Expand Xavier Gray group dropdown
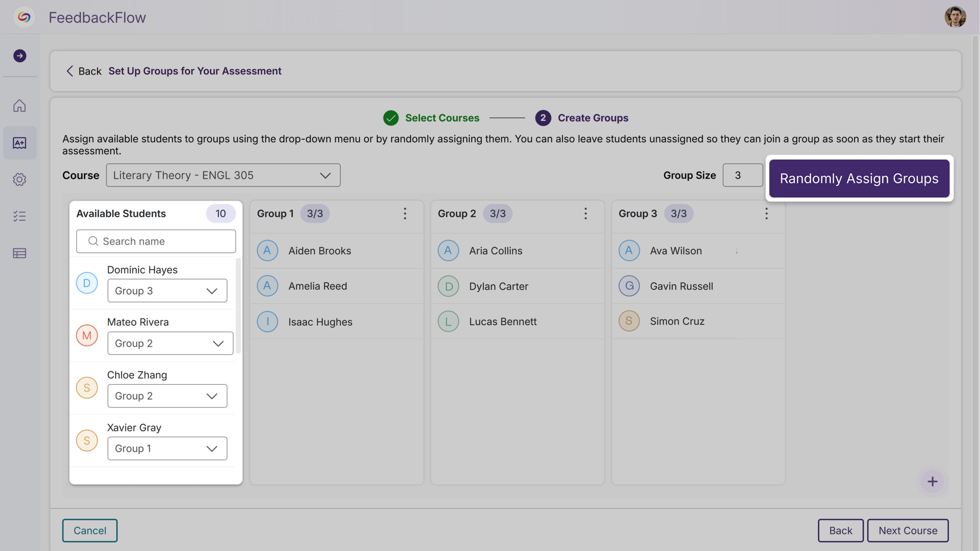 pos(167,448)
